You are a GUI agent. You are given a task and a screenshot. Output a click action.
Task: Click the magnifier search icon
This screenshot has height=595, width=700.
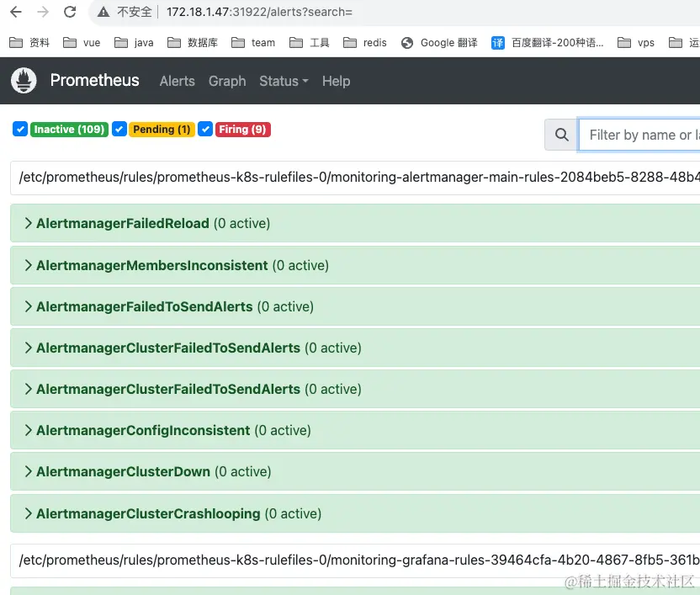[x=562, y=135]
